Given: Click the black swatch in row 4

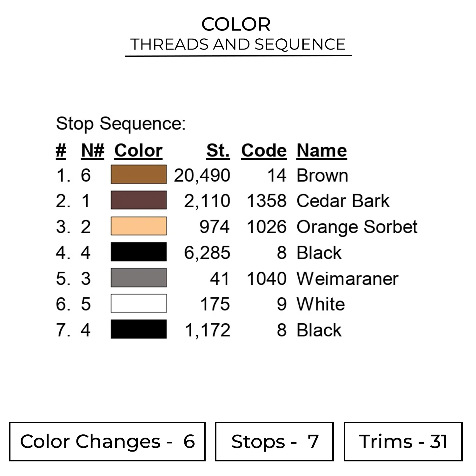Looking at the screenshot, I should [139, 252].
